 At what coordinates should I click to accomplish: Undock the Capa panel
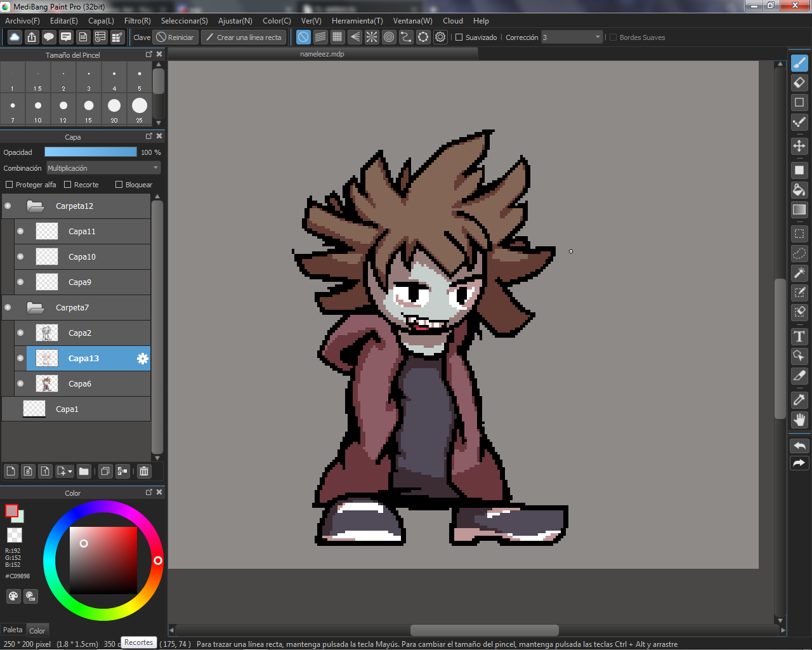pos(149,136)
